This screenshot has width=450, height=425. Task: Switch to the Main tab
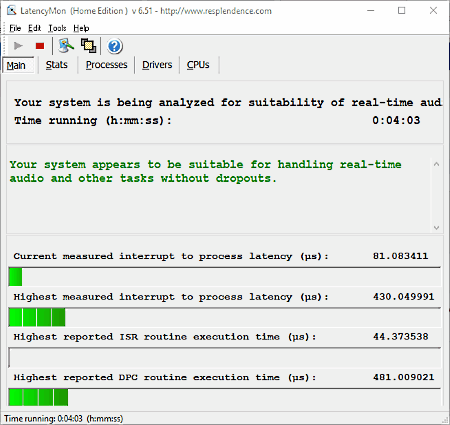coord(18,65)
